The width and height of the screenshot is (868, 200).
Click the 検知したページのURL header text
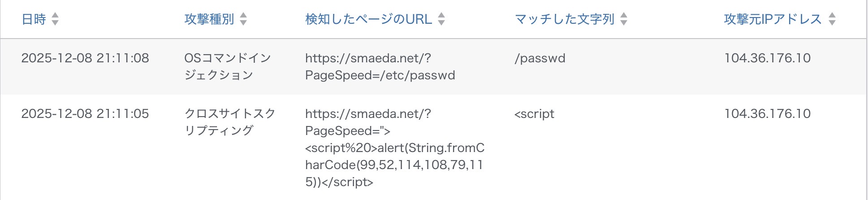[x=368, y=19]
